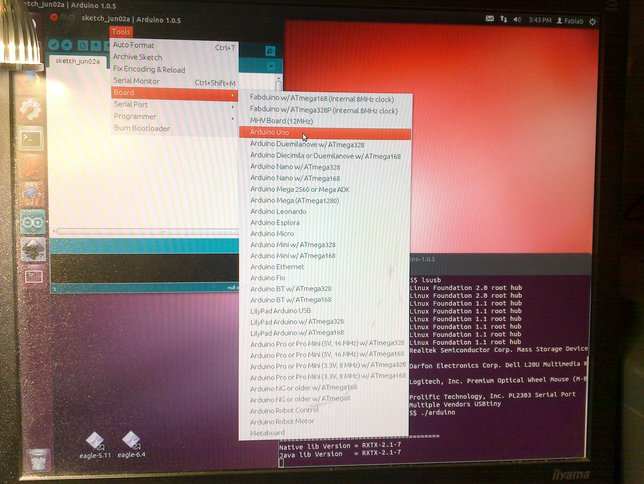Choose Arduino Leonardo board

point(324,212)
